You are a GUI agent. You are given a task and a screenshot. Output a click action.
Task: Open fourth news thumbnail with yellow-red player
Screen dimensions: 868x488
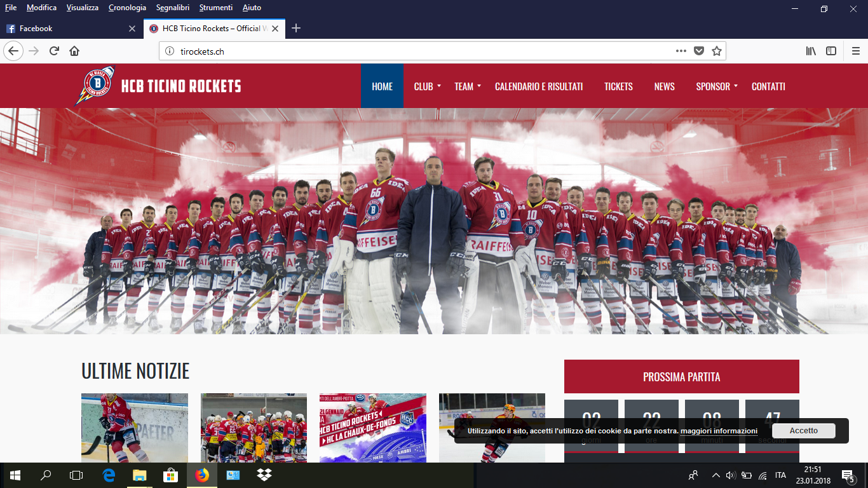click(492, 428)
